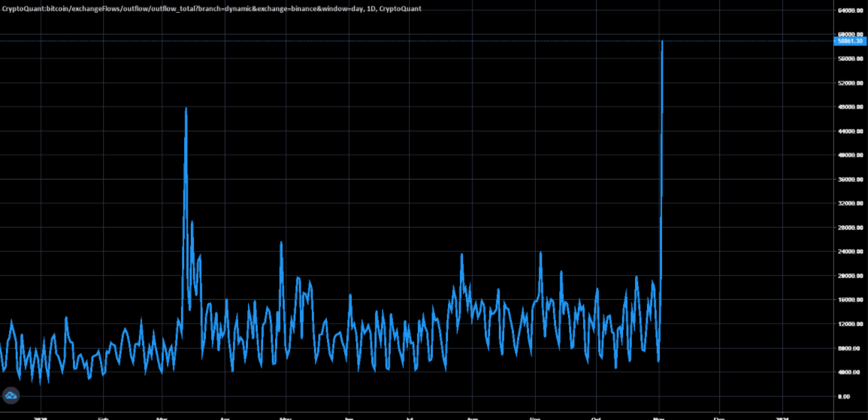Click the 12000.00 price axis label
Viewport: 868px width, 420px height.
(848, 324)
